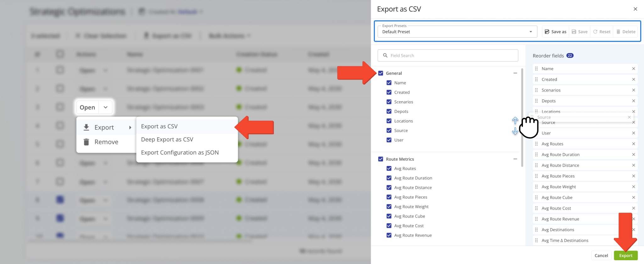
Task: Click drag handle for Depots field
Action: pos(536,101)
